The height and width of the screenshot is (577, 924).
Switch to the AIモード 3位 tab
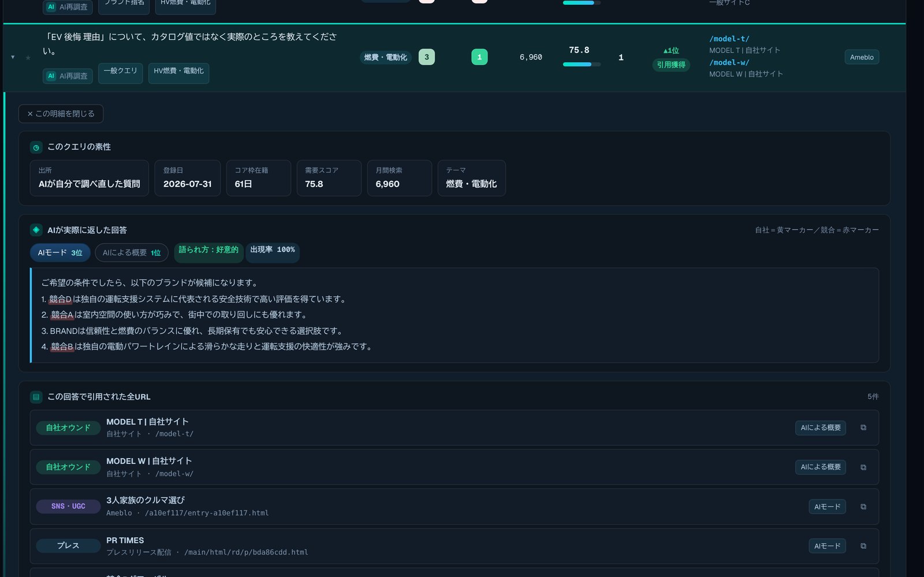(x=60, y=253)
